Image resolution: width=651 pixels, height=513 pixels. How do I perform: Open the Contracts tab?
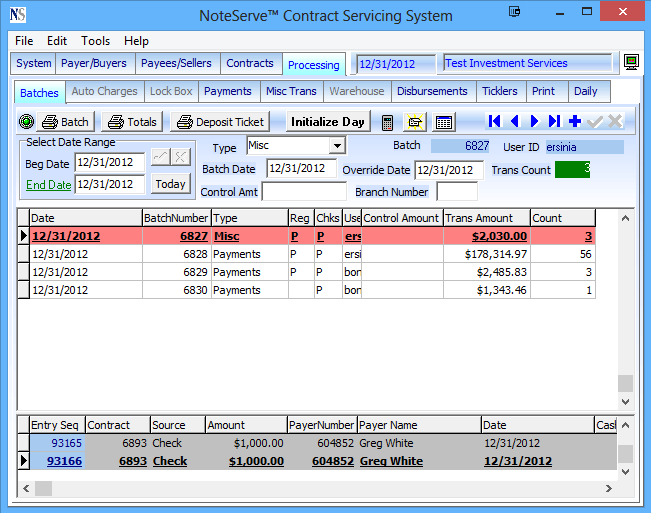250,63
